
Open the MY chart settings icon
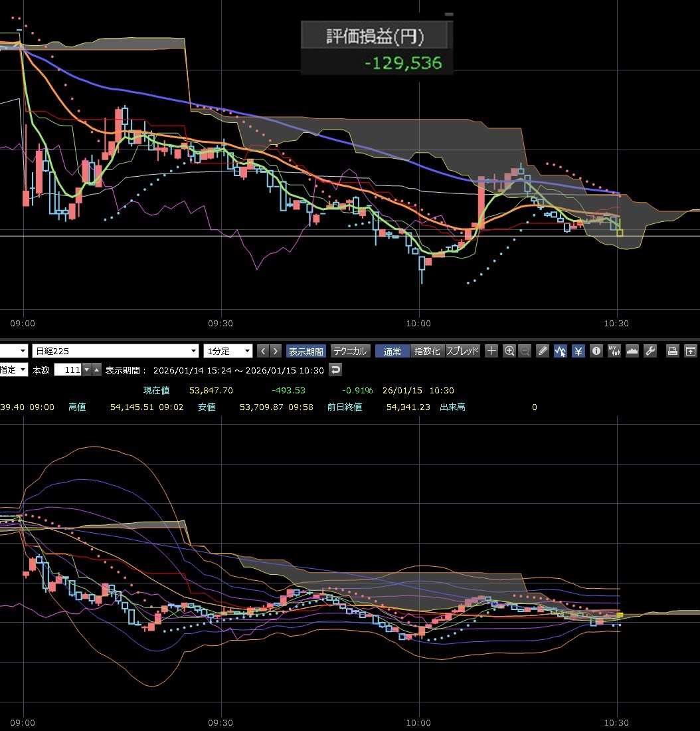pyautogui.click(x=614, y=351)
